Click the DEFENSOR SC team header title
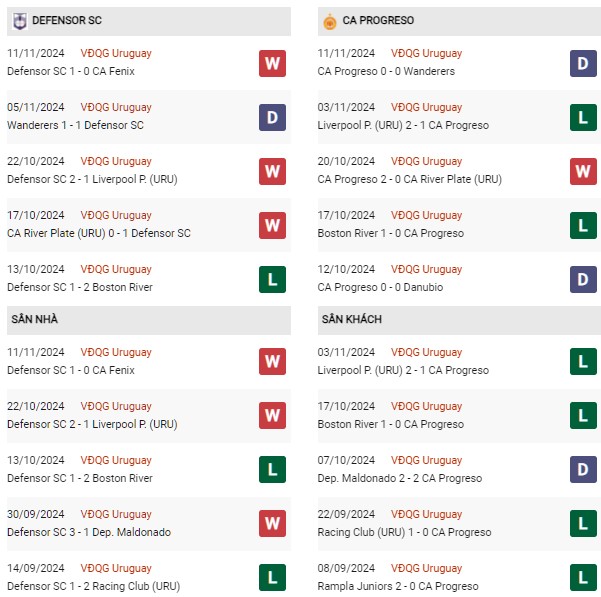601x597 pixels. click(x=67, y=20)
